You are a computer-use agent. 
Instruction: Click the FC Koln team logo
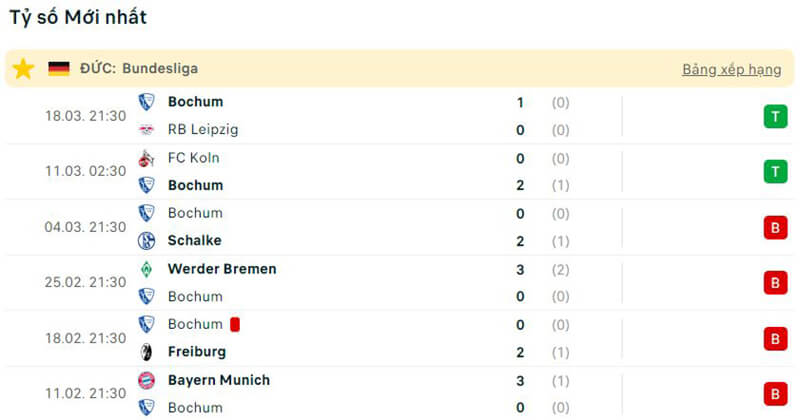pos(147,157)
